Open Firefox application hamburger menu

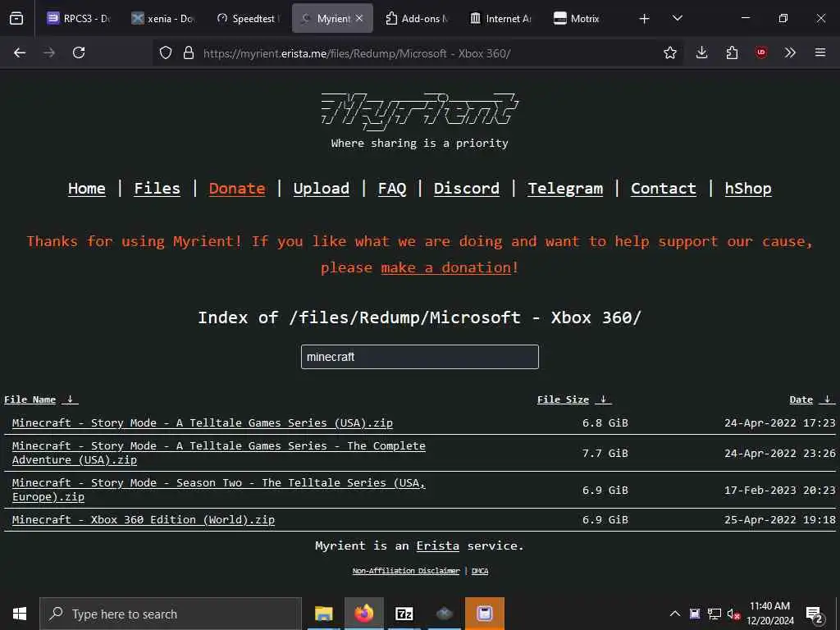click(820, 52)
